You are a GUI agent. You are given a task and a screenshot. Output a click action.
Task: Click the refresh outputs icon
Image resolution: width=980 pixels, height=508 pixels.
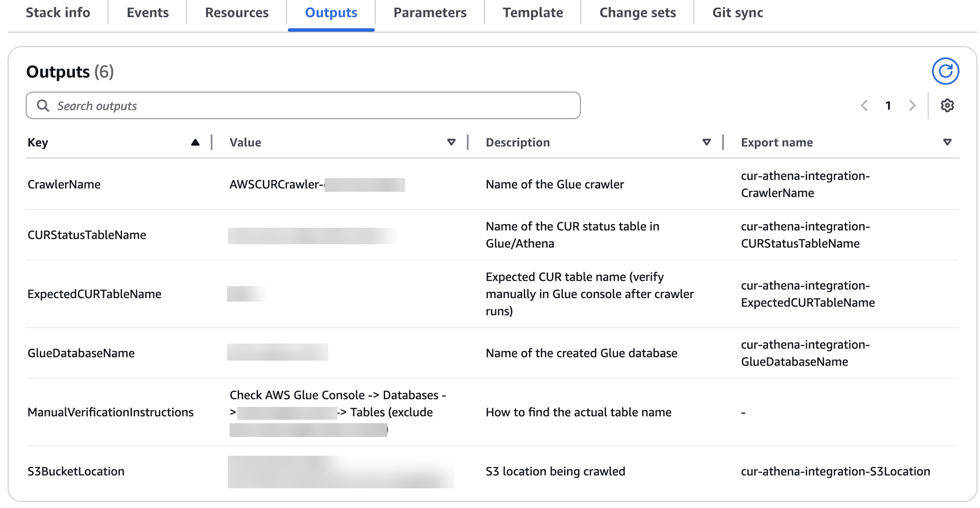(945, 71)
